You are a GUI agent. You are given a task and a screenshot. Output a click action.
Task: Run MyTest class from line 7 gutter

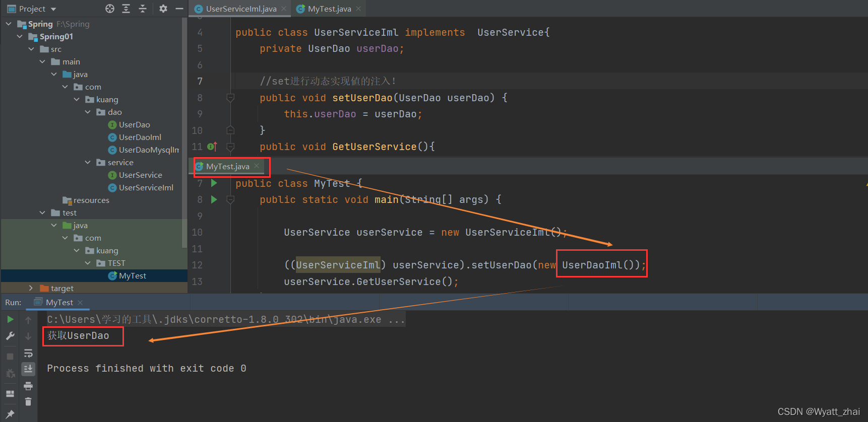coord(214,183)
